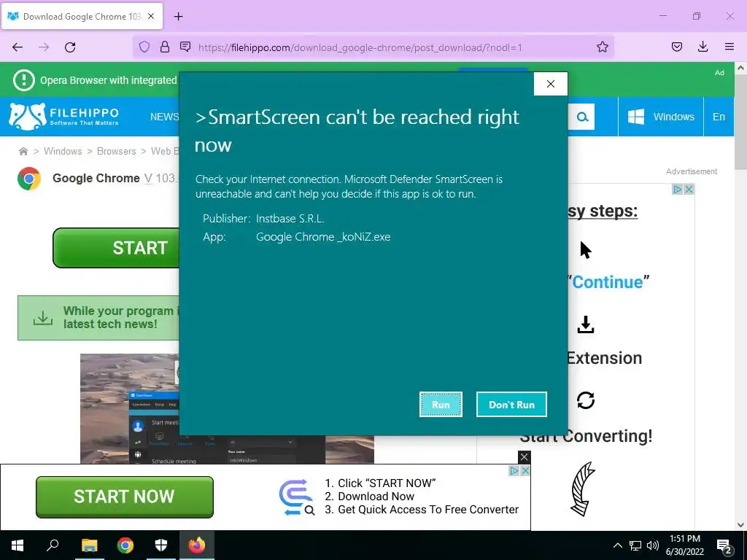Click the browser forward arrow
Viewport: 747px width, 560px height.
44,47
